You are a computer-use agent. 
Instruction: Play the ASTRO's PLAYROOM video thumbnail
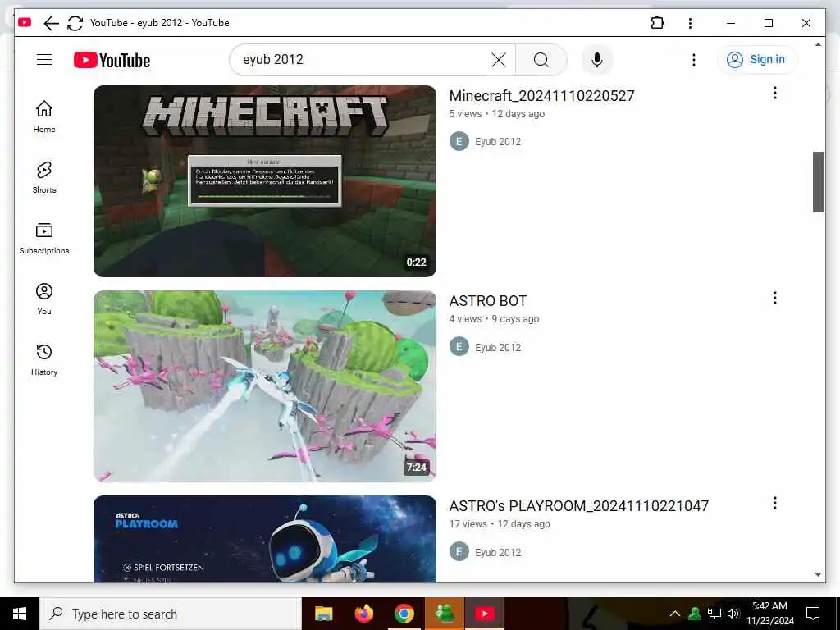[x=265, y=539]
